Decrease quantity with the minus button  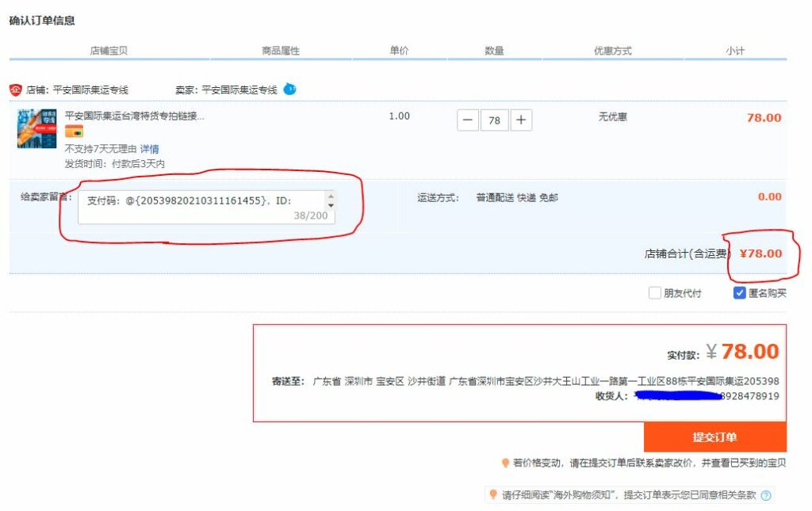point(468,120)
